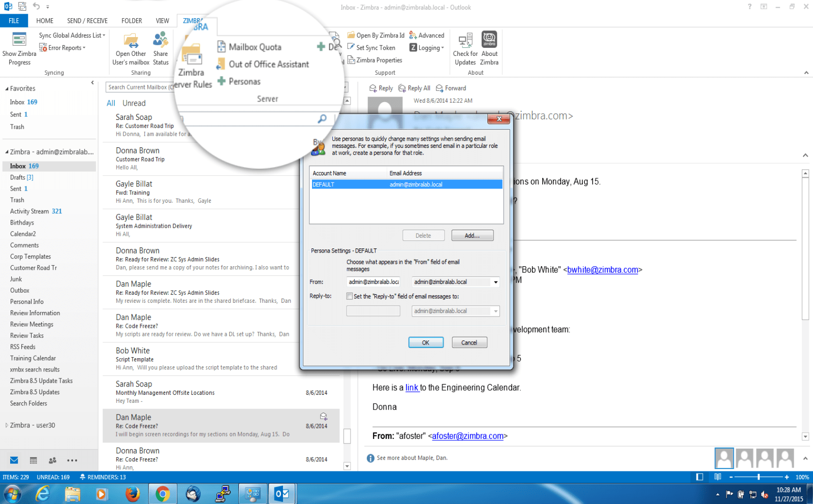Click Forward in reading pane

[x=451, y=88]
